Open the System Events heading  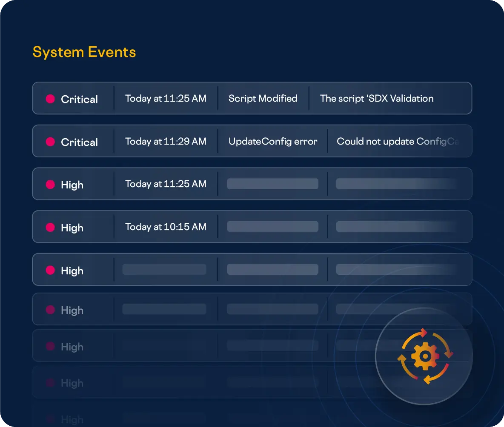pyautogui.click(x=84, y=52)
